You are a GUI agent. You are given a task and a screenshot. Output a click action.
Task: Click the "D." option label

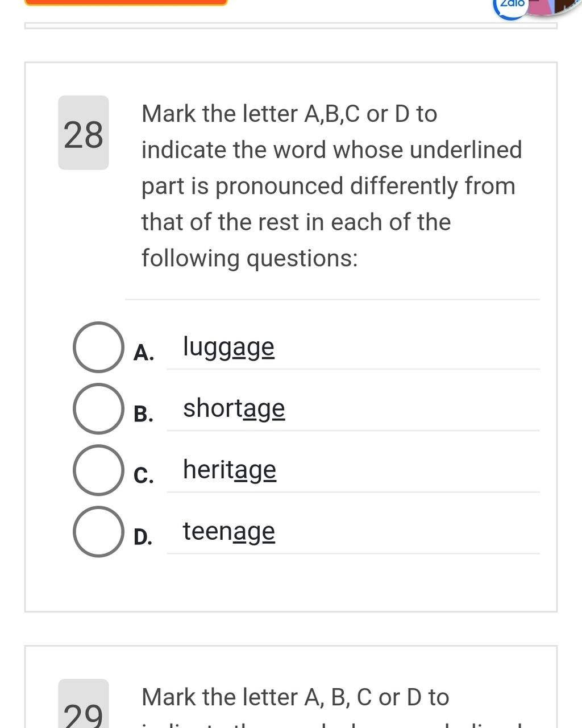(x=143, y=537)
